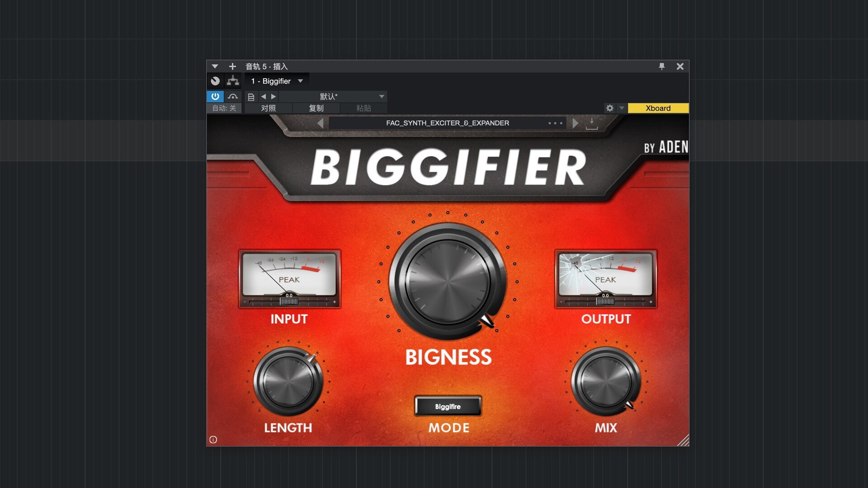Toggle automation mode 自动: 关

tap(224, 108)
